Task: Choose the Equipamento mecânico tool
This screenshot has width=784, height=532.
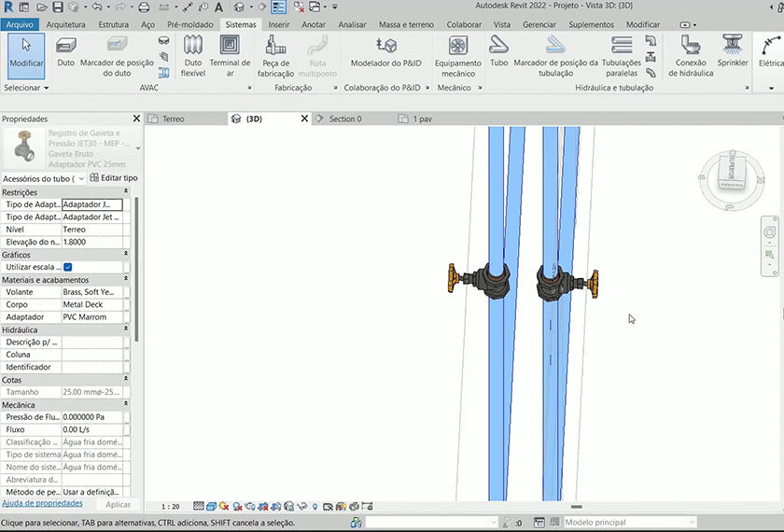Action: pyautogui.click(x=457, y=54)
